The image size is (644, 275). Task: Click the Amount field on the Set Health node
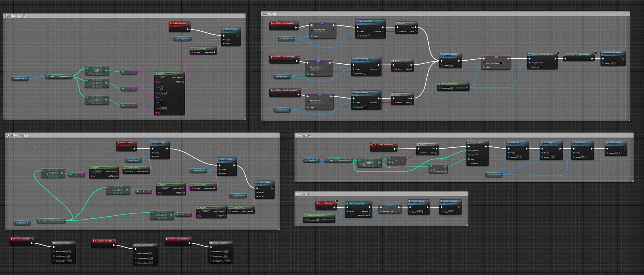point(519,157)
